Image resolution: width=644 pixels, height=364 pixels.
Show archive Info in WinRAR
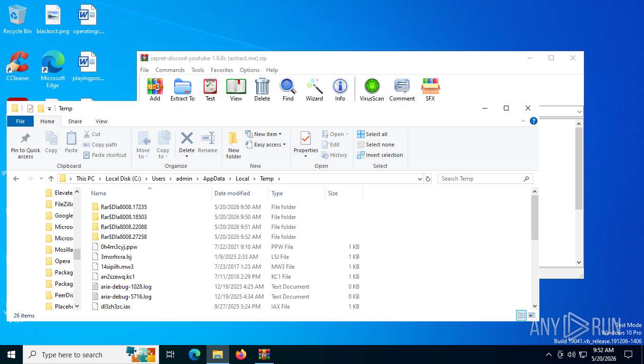click(x=340, y=90)
